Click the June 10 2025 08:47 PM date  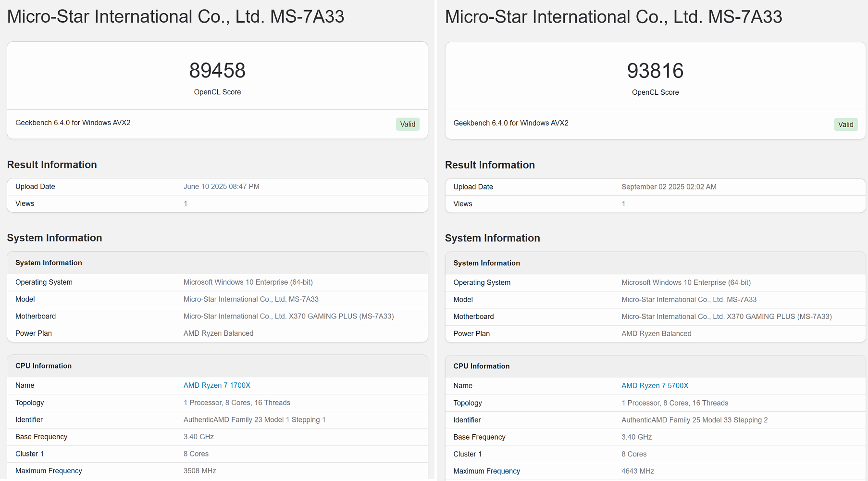pyautogui.click(x=222, y=187)
